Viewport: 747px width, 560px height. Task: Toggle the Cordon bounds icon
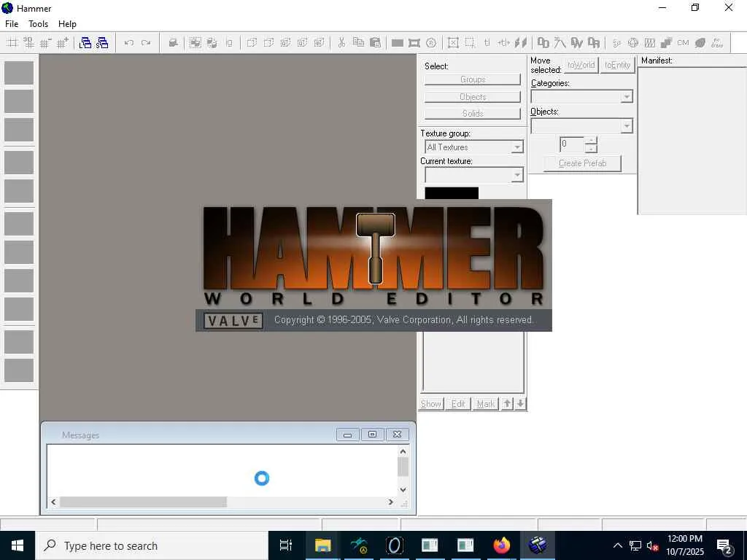tap(414, 43)
